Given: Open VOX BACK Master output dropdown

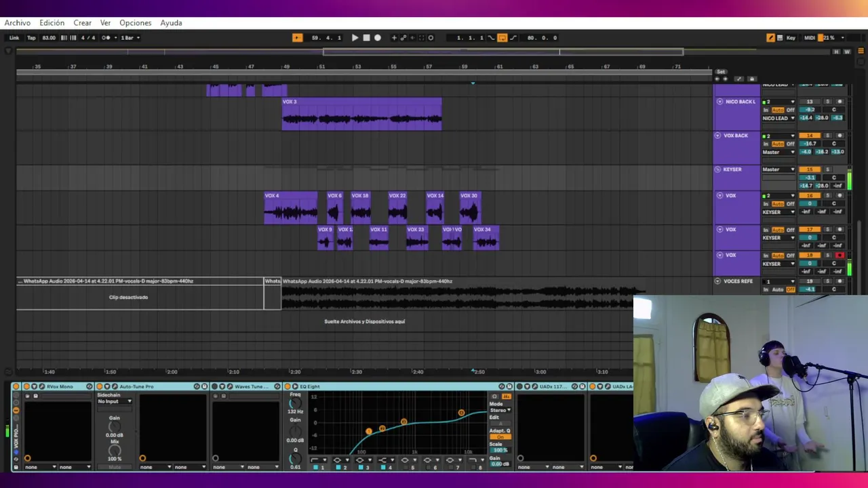Looking at the screenshot, I should [x=778, y=152].
